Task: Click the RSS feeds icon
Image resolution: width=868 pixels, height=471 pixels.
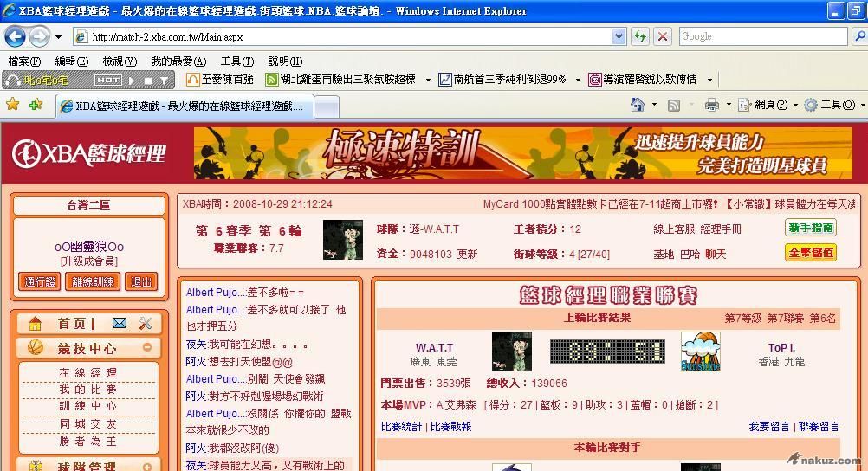Action: pos(674,105)
